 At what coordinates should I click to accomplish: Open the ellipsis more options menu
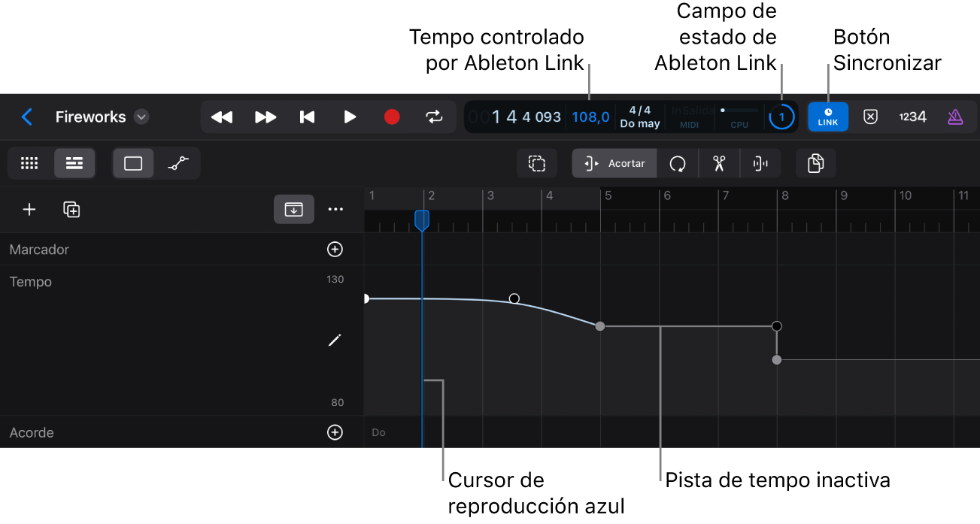pos(335,209)
